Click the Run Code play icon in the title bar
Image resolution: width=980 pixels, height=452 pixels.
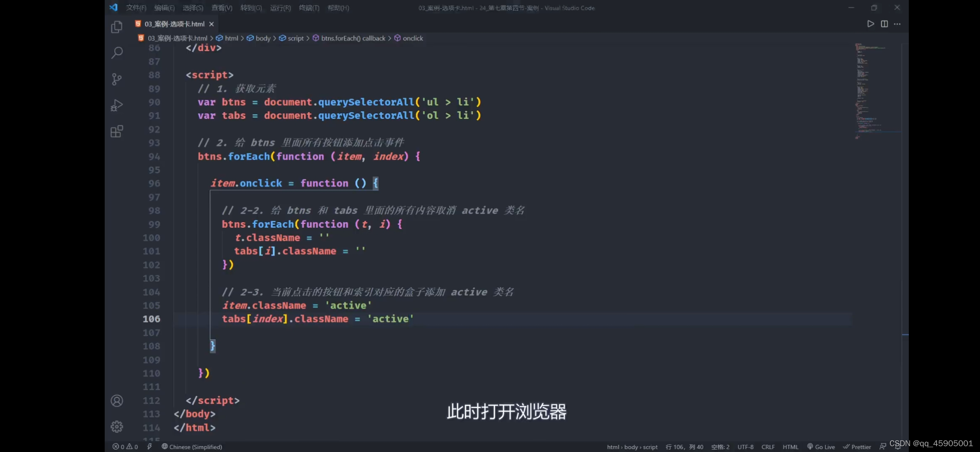click(870, 24)
